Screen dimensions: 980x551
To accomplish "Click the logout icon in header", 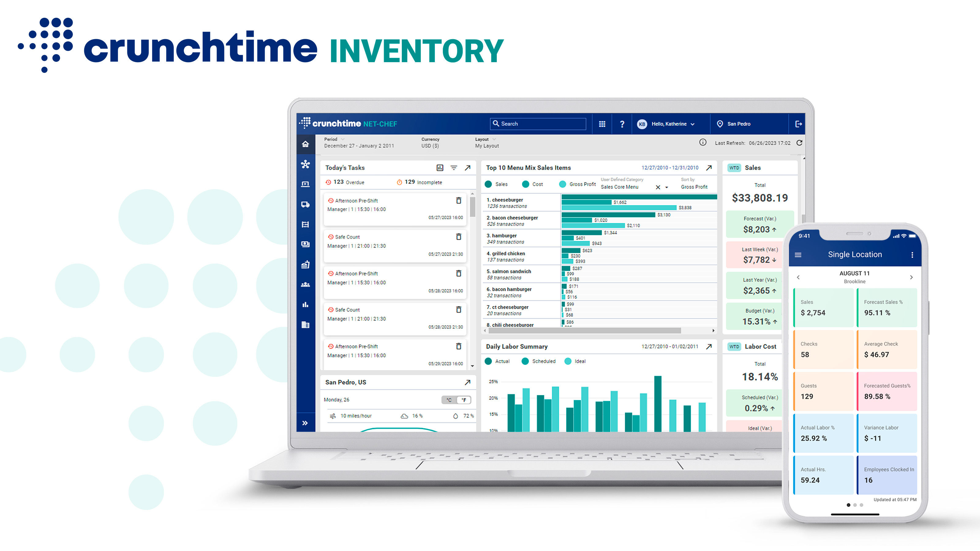I will (x=798, y=124).
